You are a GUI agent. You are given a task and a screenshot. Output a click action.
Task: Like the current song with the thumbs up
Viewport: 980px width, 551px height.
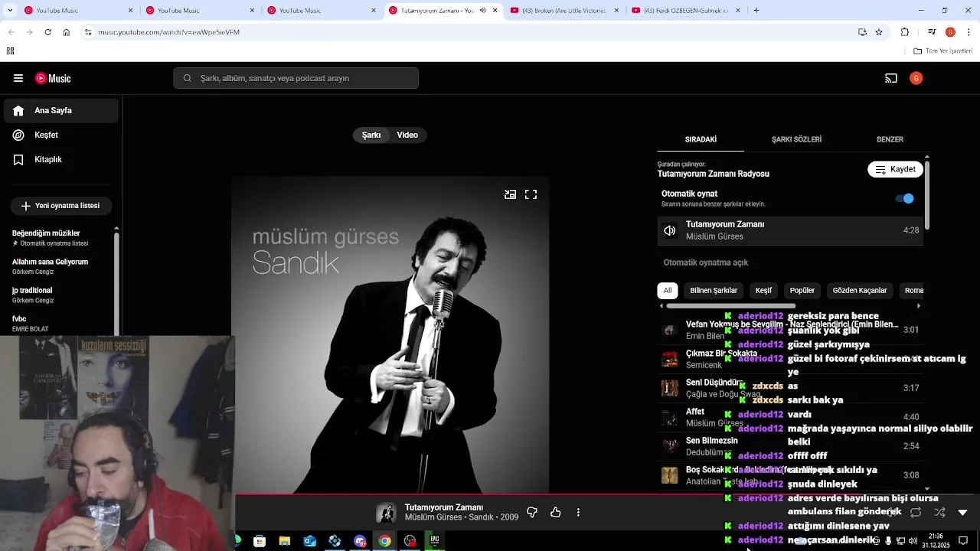coord(556,512)
